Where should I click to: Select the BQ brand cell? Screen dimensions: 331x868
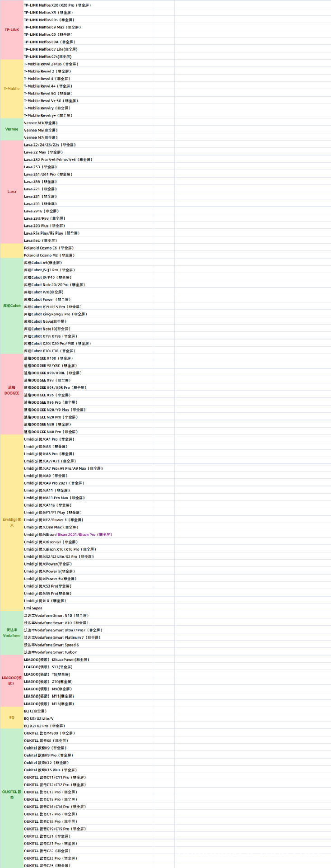click(x=12, y=718)
